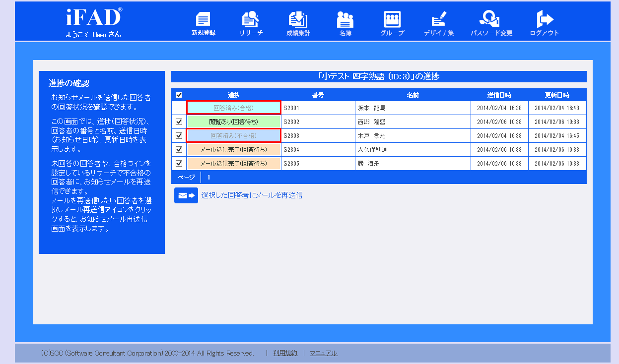Select number cell S2301
Viewport: 619px width, 364px height.
pyautogui.click(x=318, y=108)
